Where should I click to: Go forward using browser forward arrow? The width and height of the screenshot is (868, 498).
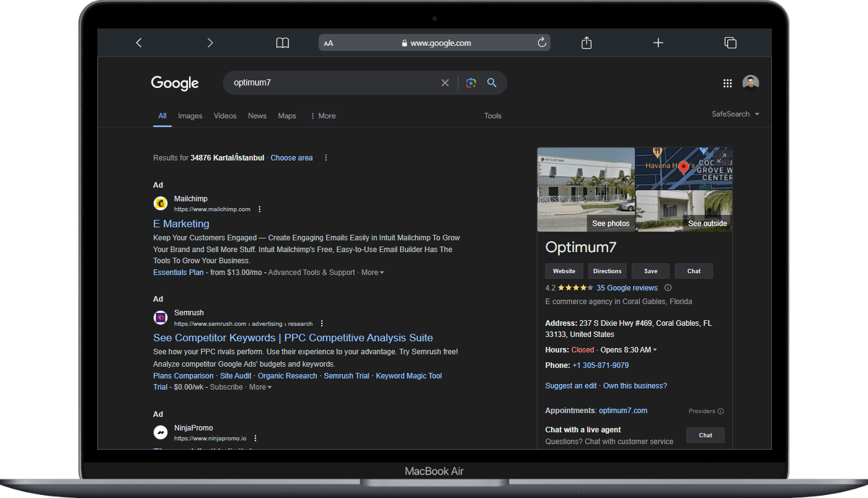pos(210,43)
